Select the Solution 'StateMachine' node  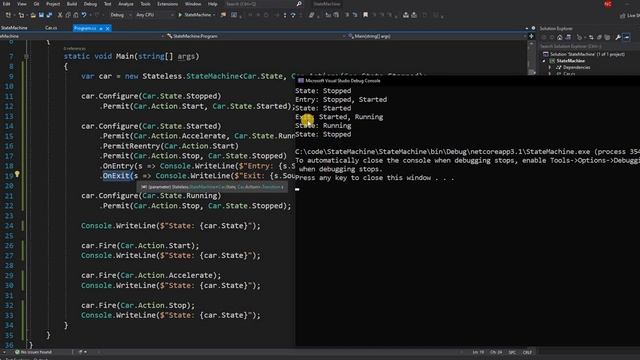coord(587,54)
